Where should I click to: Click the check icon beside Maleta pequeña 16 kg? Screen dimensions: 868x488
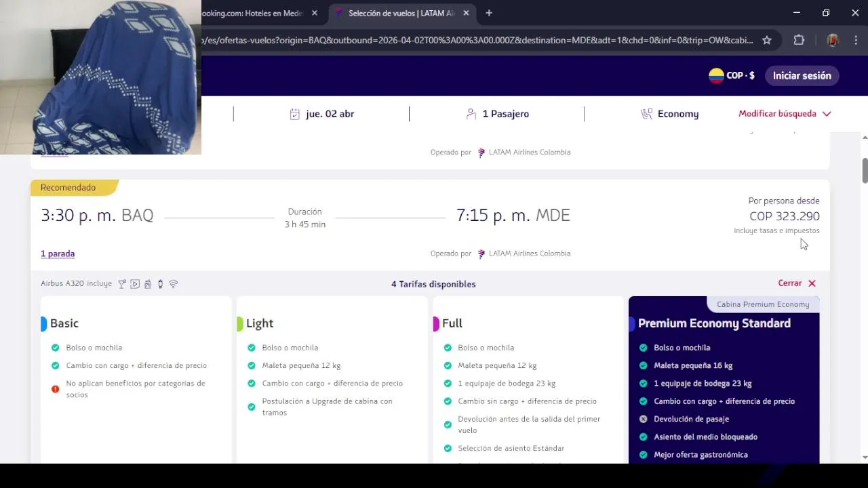(x=644, y=365)
